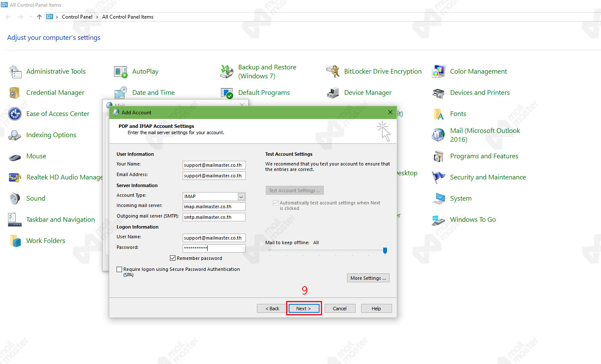Open the Sound icon
This screenshot has width=601, height=364.
15,199
